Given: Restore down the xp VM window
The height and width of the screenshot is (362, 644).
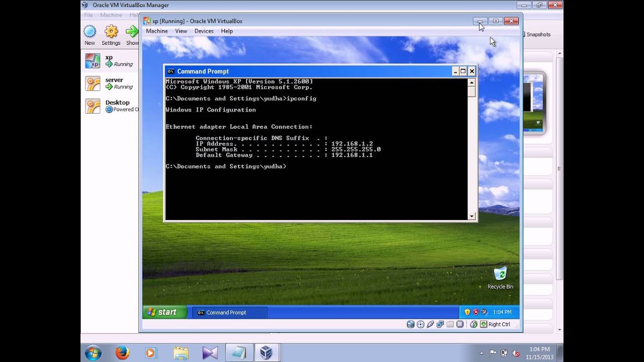Looking at the screenshot, I should pyautogui.click(x=496, y=21).
